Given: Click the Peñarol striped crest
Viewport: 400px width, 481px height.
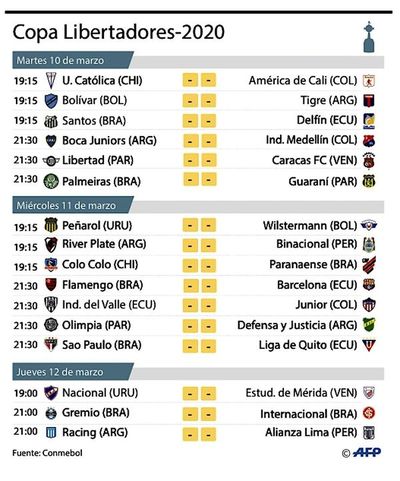Looking at the screenshot, I should 51,225.
